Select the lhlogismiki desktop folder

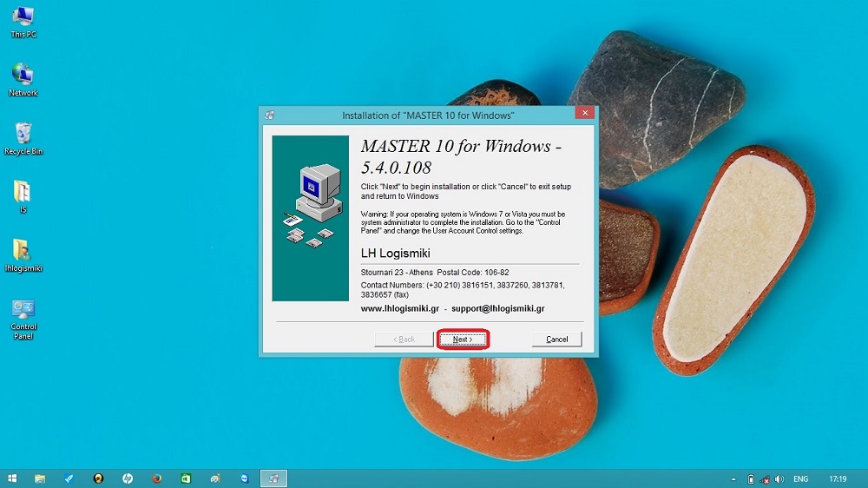23,255
